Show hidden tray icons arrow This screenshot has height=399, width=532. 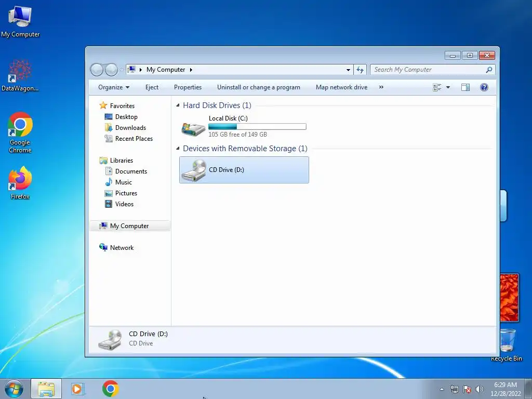pos(442,389)
